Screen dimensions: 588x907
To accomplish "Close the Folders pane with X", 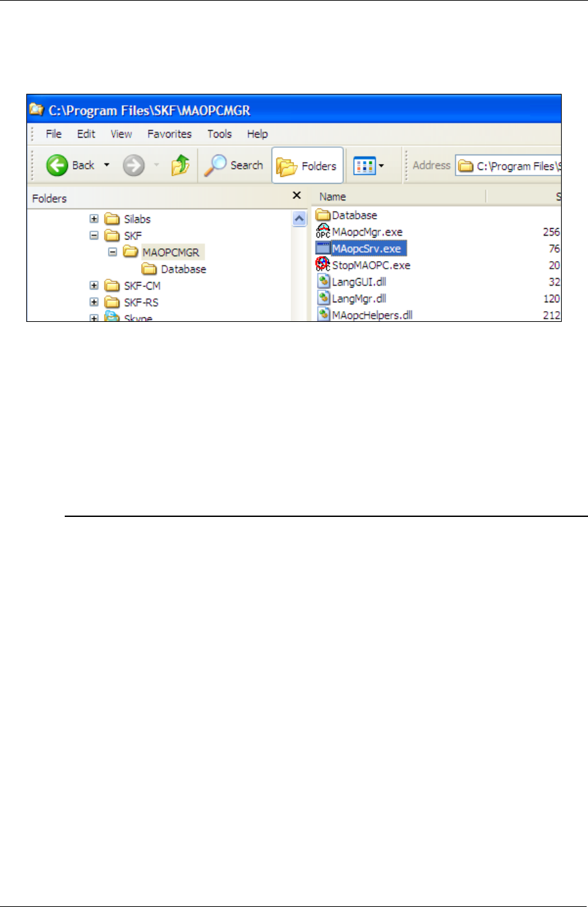I will [296, 196].
